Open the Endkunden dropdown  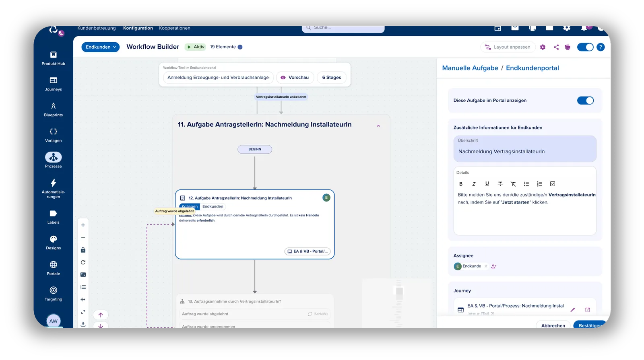[101, 47]
